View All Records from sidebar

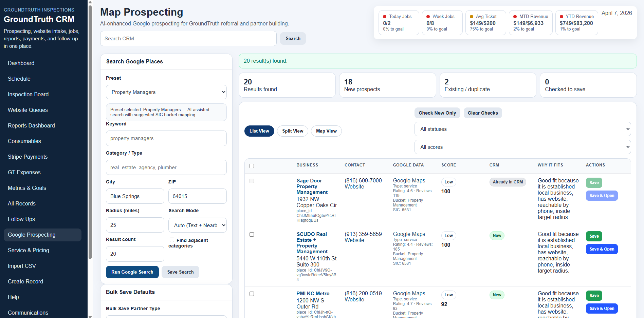pos(42,204)
